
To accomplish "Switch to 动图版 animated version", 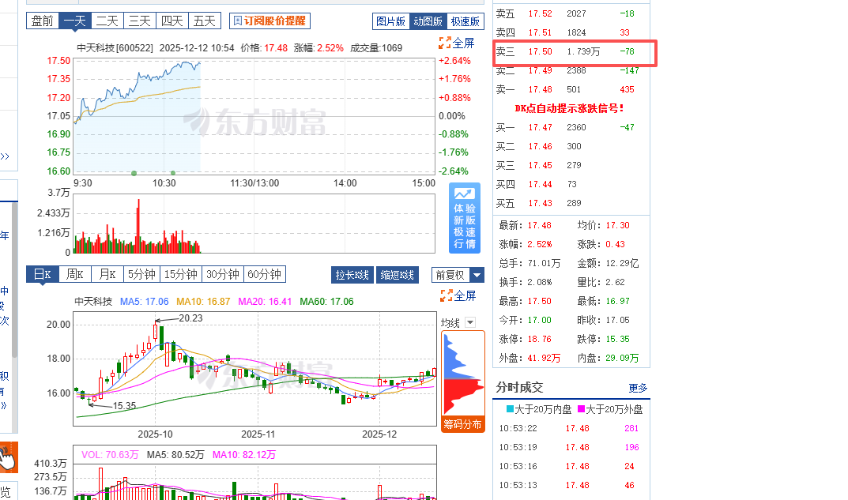I will [x=428, y=22].
